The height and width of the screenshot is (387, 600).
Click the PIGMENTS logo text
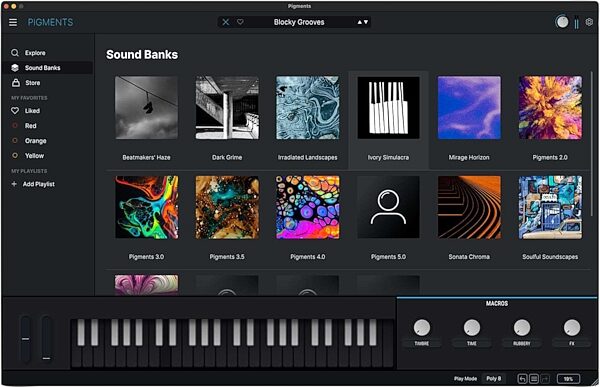(x=51, y=22)
